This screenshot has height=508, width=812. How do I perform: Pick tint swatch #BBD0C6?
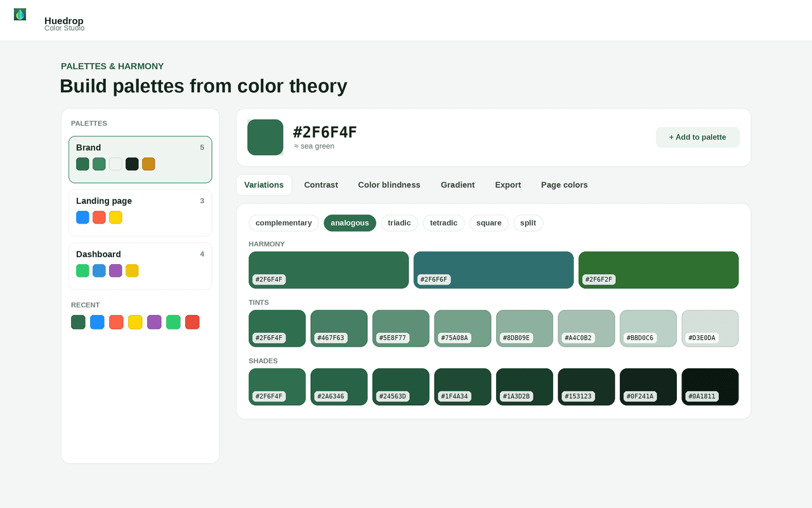click(648, 328)
